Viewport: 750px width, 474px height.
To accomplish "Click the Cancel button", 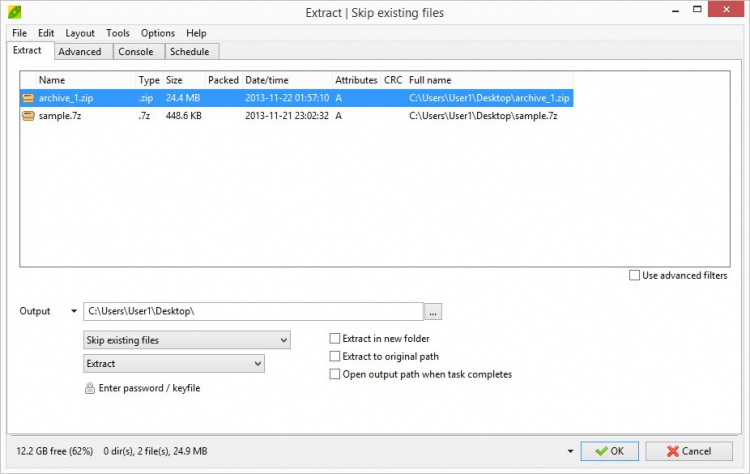I will pos(689,451).
